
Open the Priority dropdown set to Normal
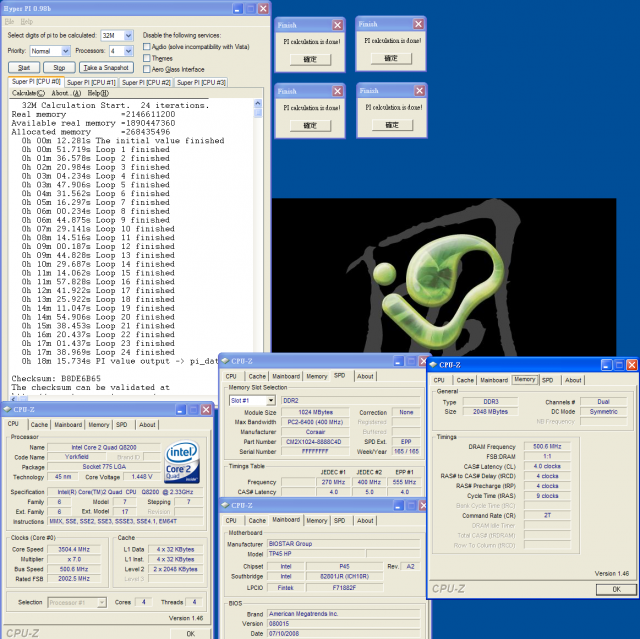coord(65,51)
